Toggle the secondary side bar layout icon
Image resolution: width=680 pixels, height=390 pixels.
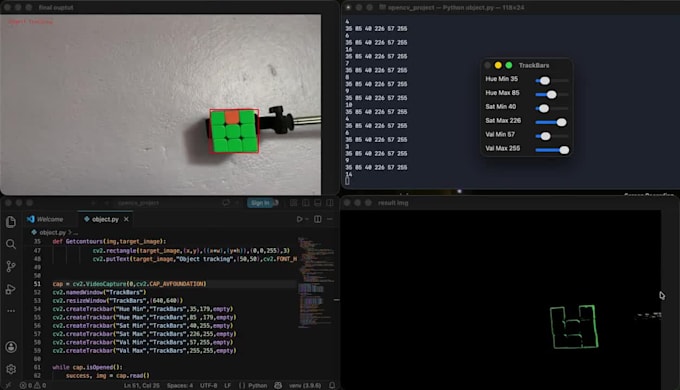point(330,203)
